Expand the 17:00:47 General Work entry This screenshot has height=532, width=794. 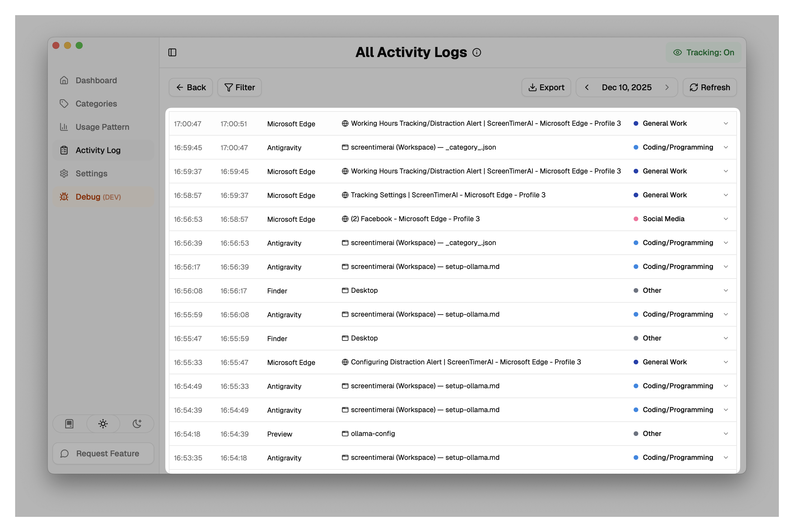click(x=726, y=123)
